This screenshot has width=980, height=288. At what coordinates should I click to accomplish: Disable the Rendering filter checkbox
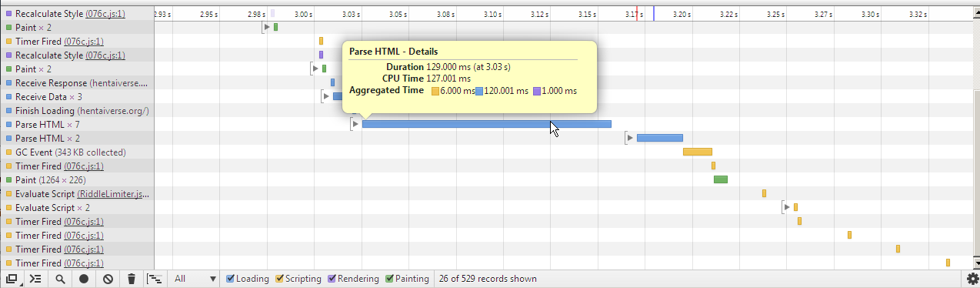click(x=332, y=279)
